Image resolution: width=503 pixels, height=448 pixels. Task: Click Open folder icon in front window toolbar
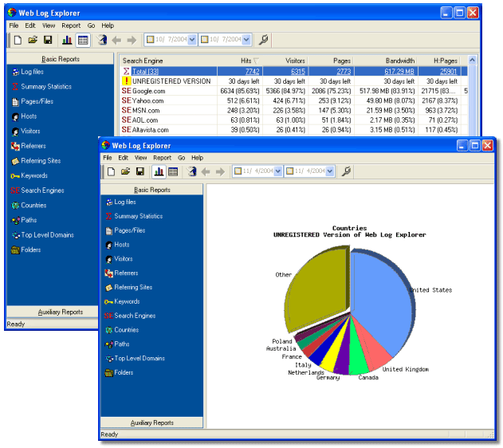(125, 171)
